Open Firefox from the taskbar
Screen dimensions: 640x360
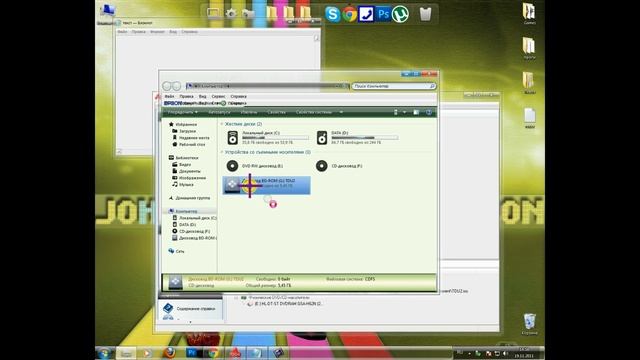coord(169,353)
